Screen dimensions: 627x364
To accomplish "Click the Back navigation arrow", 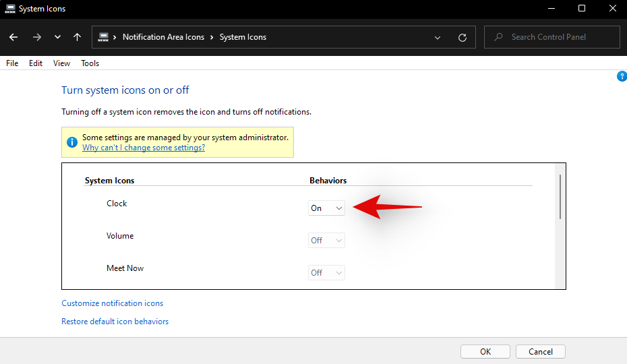I will 14,37.
